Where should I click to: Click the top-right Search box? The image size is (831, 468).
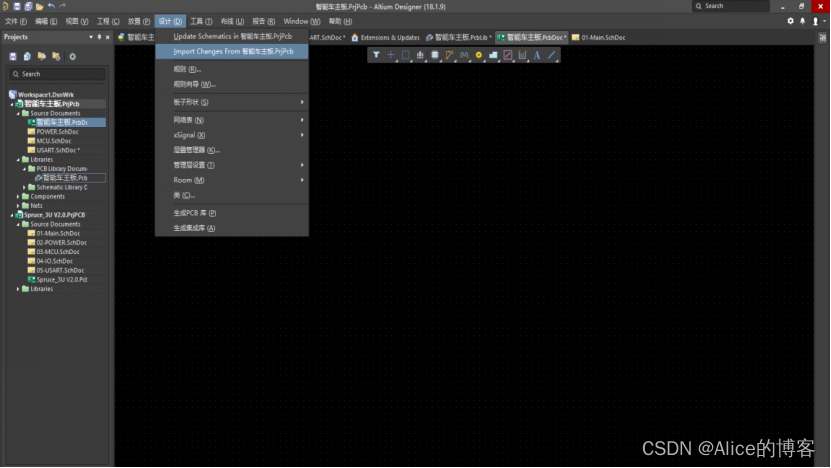[x=731, y=6]
